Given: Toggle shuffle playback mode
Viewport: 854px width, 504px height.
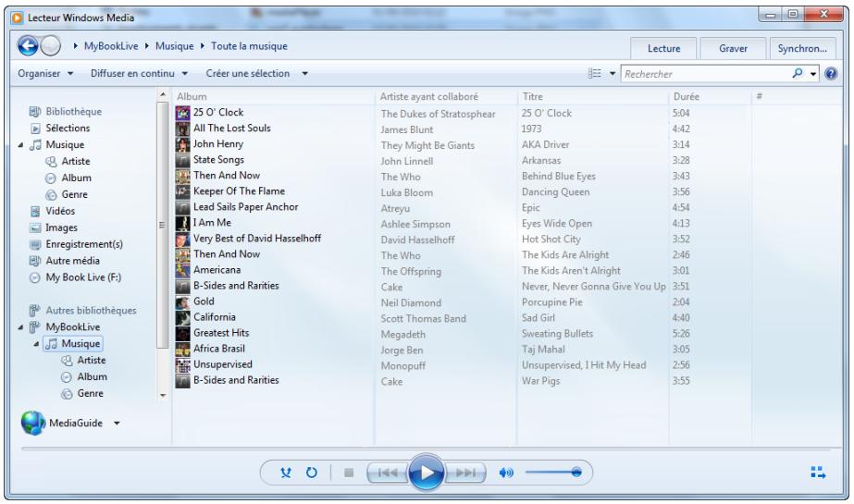Looking at the screenshot, I should [x=285, y=473].
